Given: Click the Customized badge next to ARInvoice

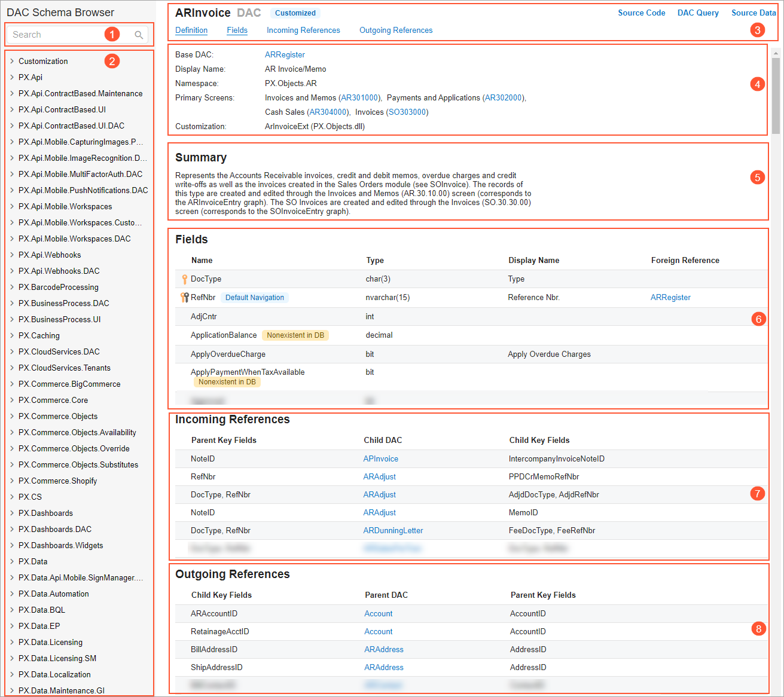Looking at the screenshot, I should 295,13.
